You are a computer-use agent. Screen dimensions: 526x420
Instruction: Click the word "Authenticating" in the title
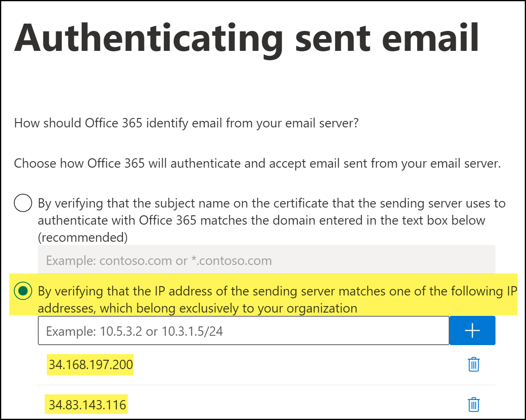pyautogui.click(x=148, y=39)
